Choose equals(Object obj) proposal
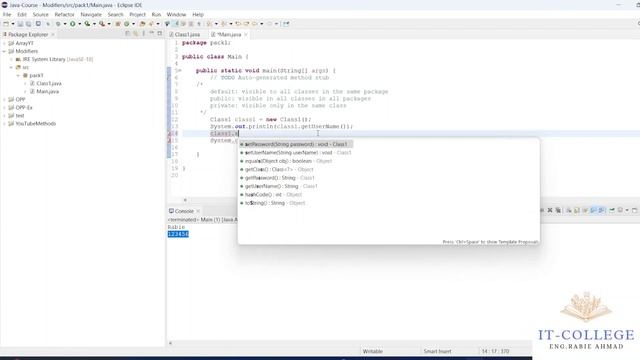This screenshot has height=360, width=640. (286, 161)
